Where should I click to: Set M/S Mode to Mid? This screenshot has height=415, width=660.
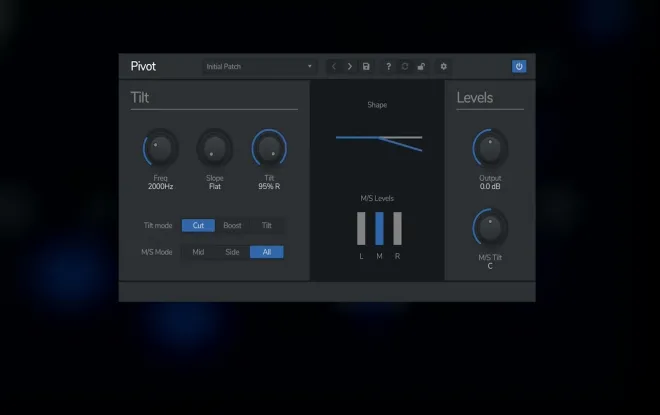[x=198, y=252]
